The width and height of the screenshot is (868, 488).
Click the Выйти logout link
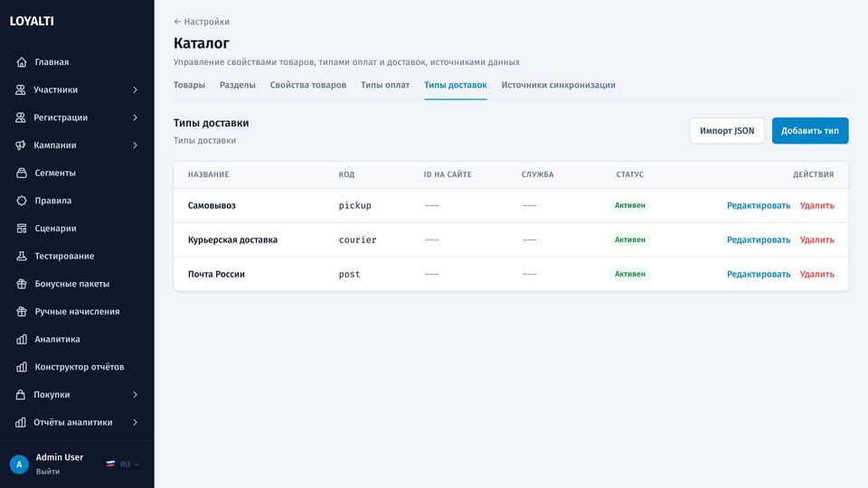click(x=48, y=472)
